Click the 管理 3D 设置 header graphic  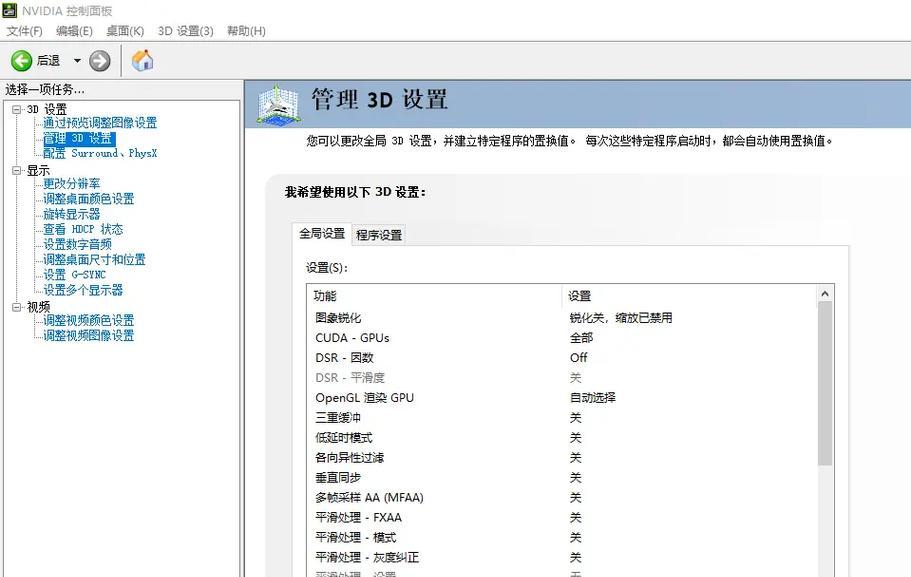pyautogui.click(x=279, y=105)
